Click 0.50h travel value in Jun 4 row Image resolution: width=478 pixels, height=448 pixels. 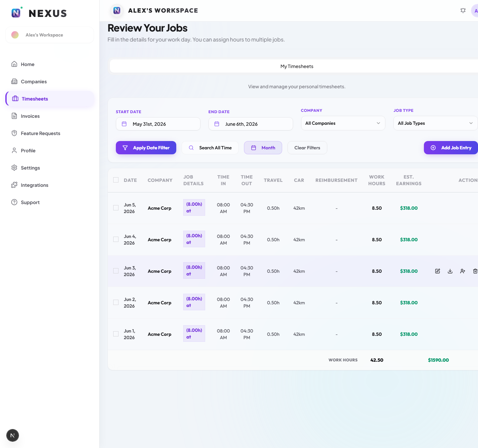[273, 240]
